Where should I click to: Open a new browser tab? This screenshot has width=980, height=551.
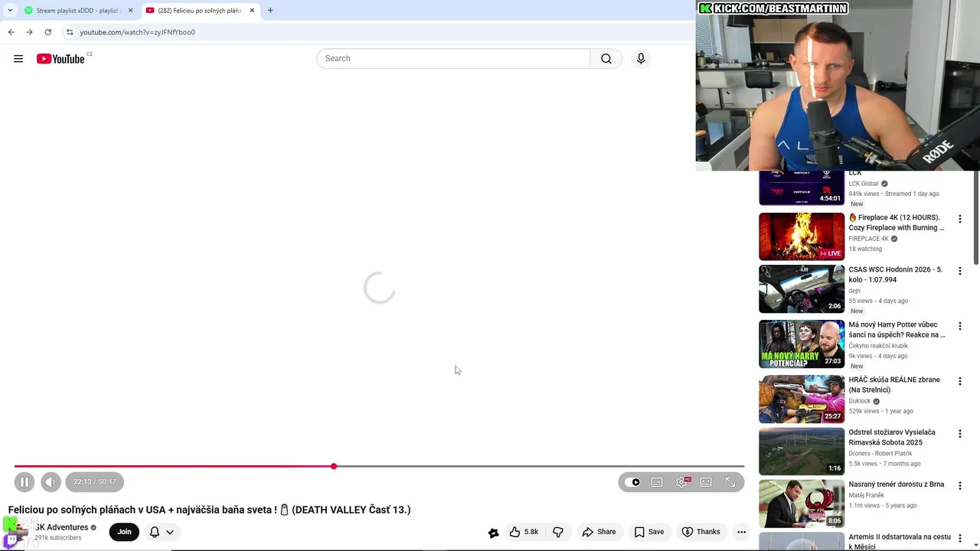click(270, 11)
